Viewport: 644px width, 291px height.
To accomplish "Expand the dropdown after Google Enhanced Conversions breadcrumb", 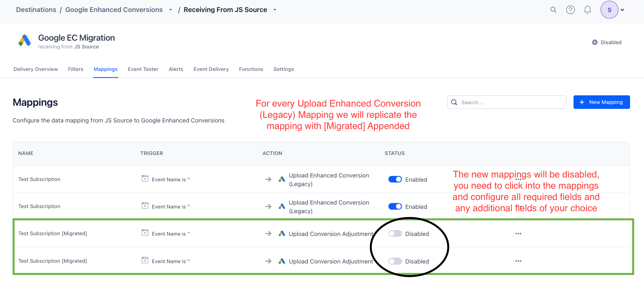I will [170, 10].
